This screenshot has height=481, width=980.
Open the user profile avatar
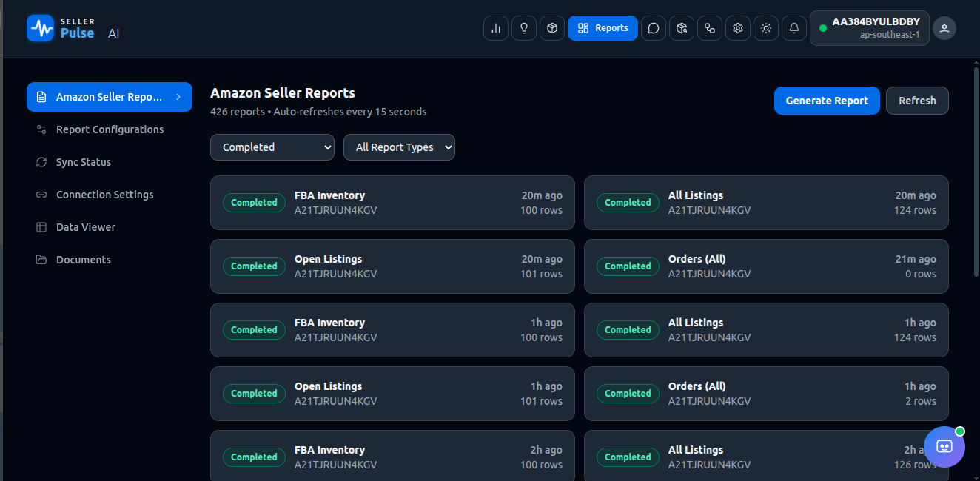944,28
